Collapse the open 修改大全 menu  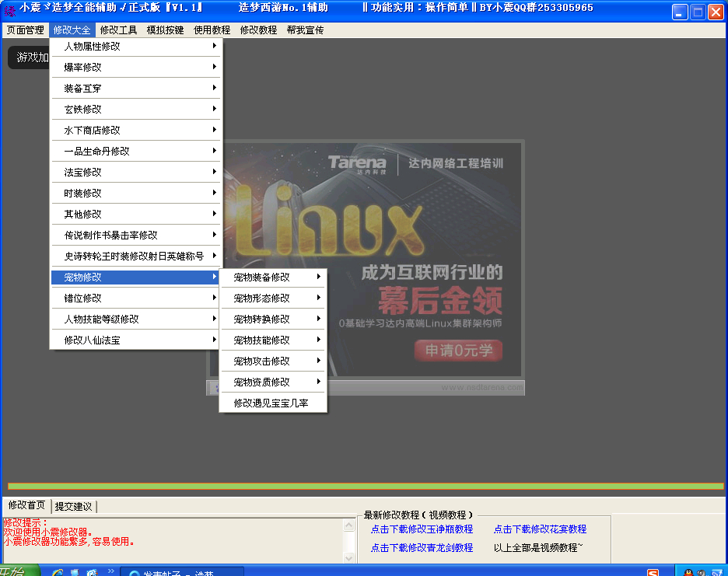click(72, 30)
